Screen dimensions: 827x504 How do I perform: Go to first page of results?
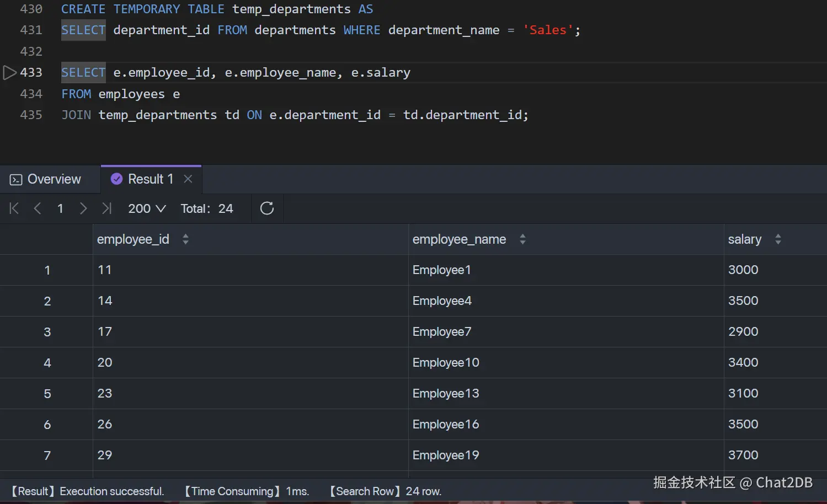(14, 208)
